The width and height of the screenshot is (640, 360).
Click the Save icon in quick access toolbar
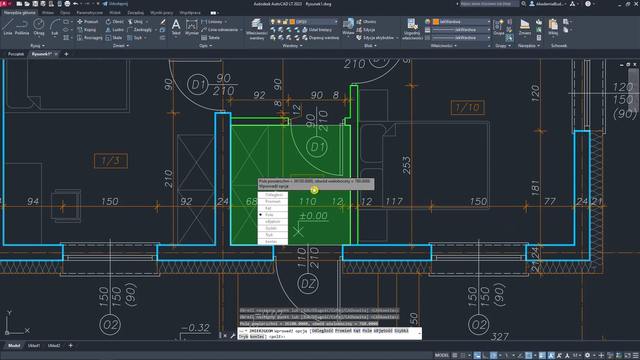[x=35, y=4]
